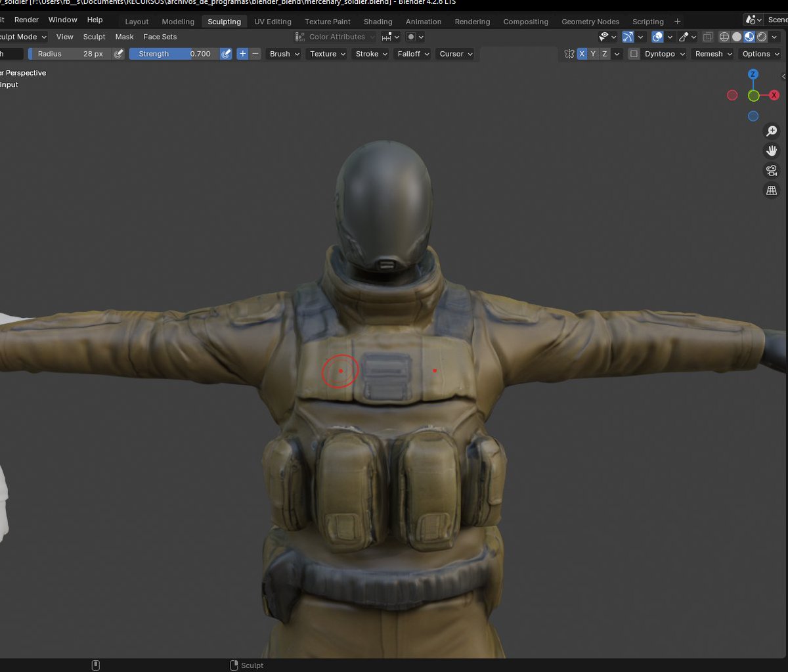Open the Brush settings dropdown
This screenshot has height=672, width=788.
pos(285,54)
